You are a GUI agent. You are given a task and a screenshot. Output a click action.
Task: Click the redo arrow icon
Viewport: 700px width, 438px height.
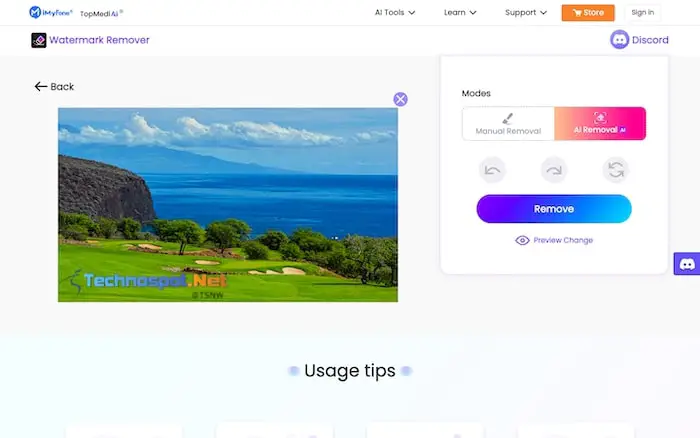click(x=554, y=170)
